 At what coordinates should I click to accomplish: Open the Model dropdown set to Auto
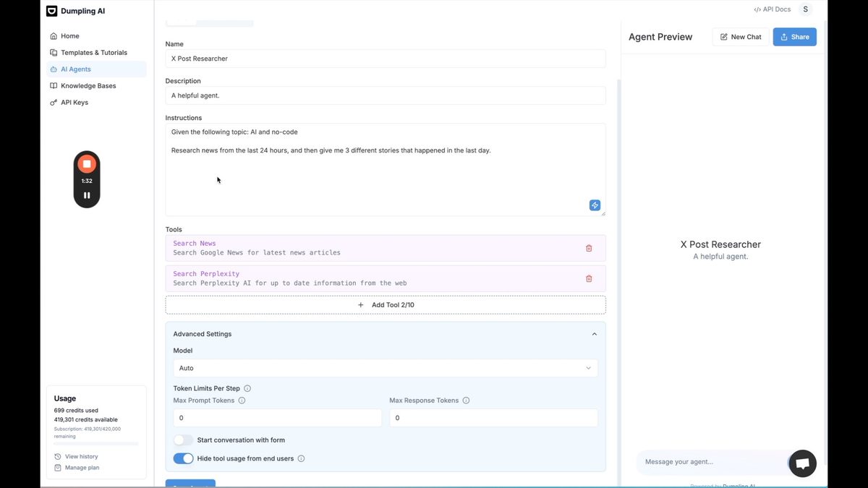click(x=386, y=368)
